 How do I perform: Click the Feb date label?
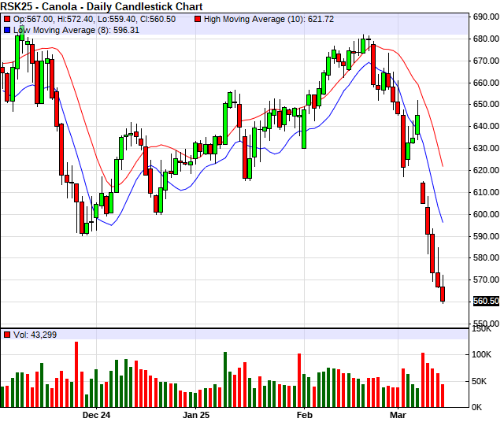point(304,414)
